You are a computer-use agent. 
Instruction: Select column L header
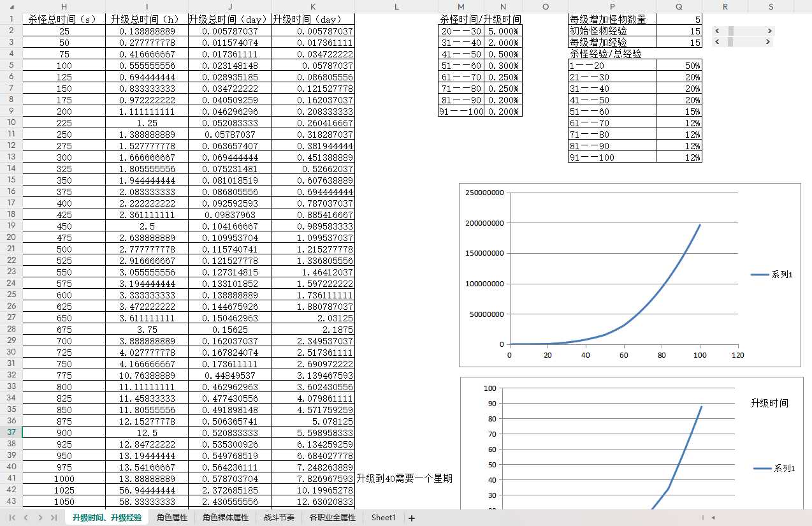(x=396, y=6)
